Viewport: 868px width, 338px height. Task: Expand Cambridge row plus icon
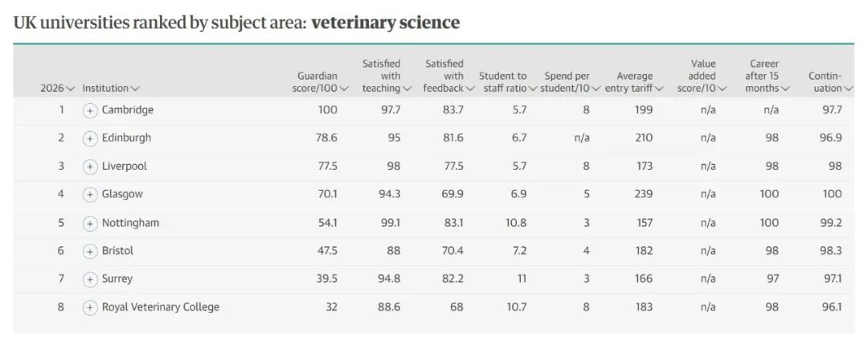click(x=90, y=110)
